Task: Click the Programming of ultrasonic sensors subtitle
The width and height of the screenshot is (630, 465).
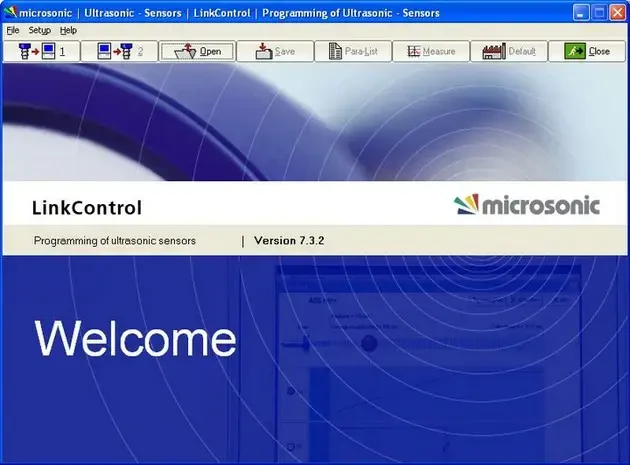Action: pyautogui.click(x=115, y=241)
